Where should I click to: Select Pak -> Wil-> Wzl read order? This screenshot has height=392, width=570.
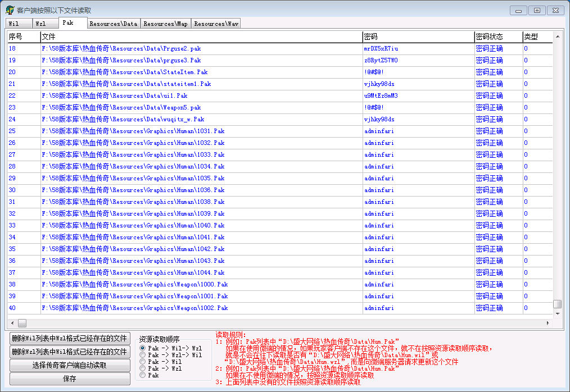(170, 348)
